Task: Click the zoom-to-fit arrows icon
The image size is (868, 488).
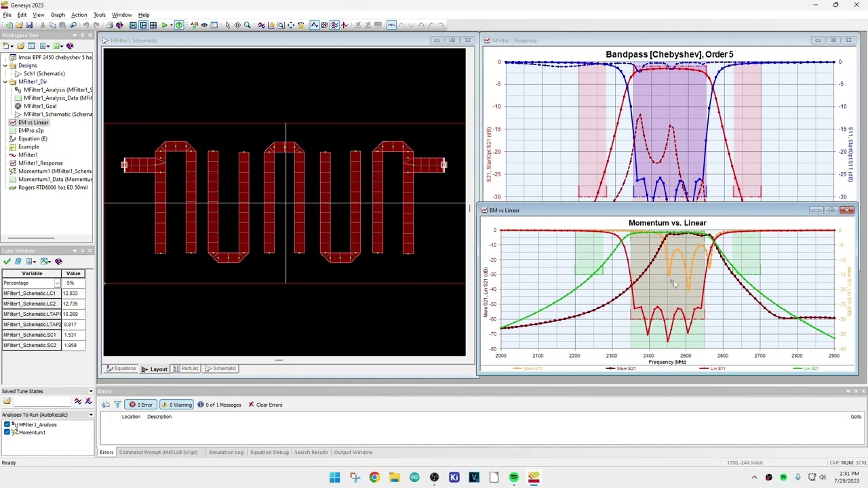Action: pos(291,25)
